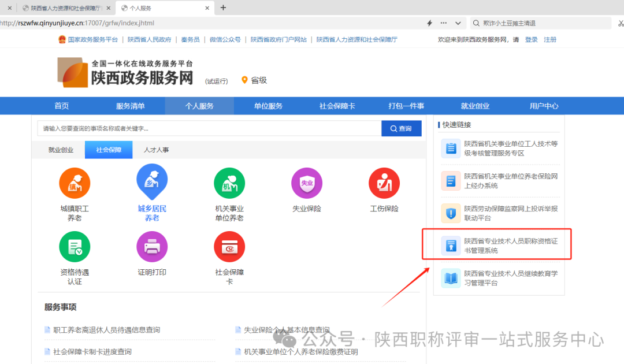The height and width of the screenshot is (364, 624).
Task: Open the 陕西省人民政府 top link
Action: 149,39
